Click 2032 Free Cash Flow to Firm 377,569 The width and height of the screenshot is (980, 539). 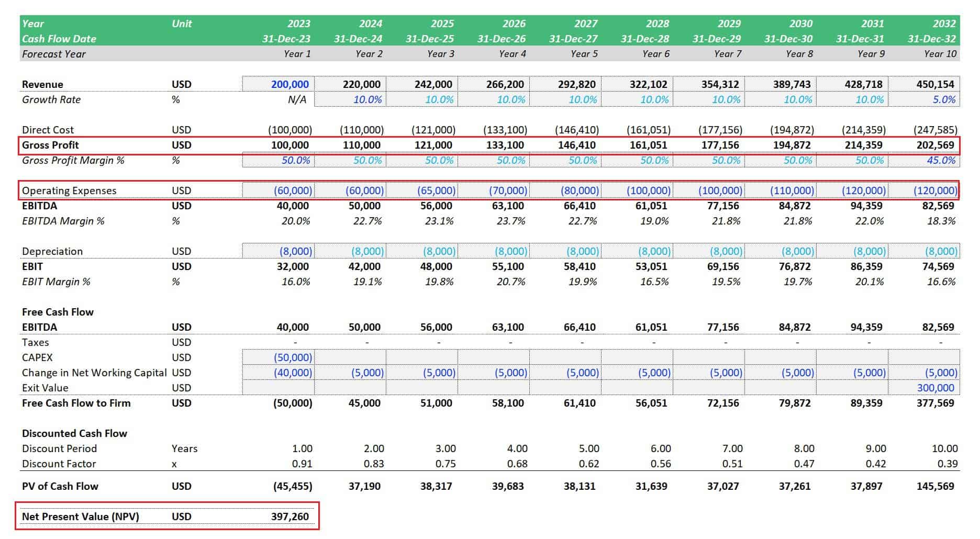(936, 403)
